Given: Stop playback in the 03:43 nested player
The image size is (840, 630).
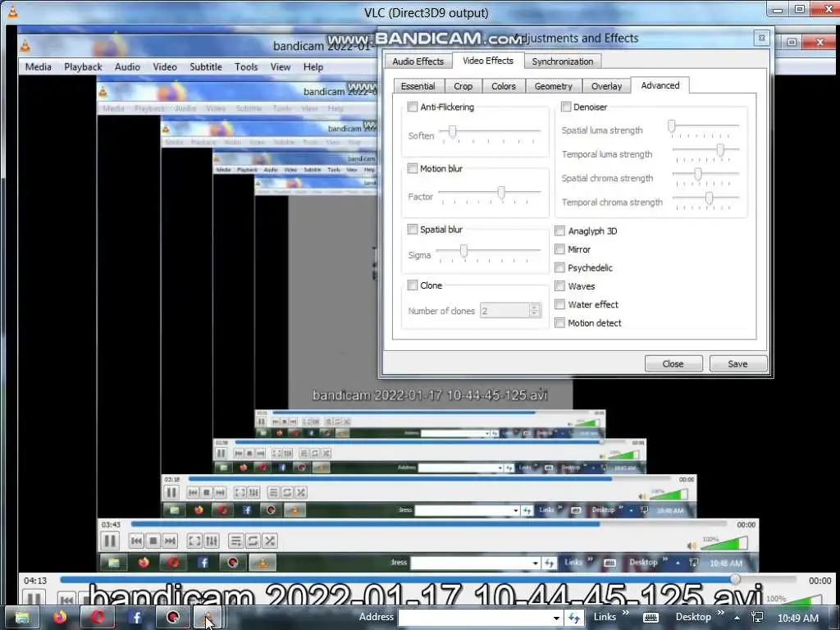Looking at the screenshot, I should 153,541.
